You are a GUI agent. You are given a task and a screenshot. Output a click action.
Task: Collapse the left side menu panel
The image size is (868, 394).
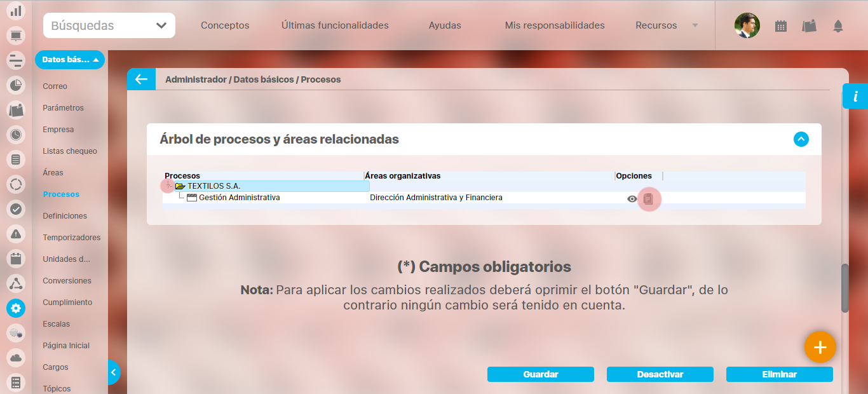point(114,372)
